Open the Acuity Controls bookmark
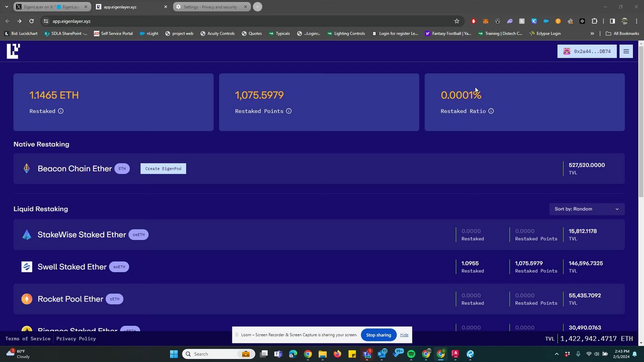The height and width of the screenshot is (362, 644). click(x=217, y=34)
